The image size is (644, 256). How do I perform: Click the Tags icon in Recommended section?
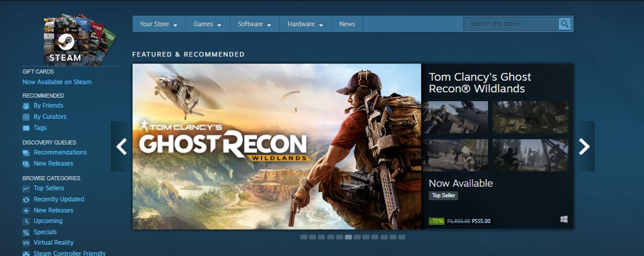point(26,128)
